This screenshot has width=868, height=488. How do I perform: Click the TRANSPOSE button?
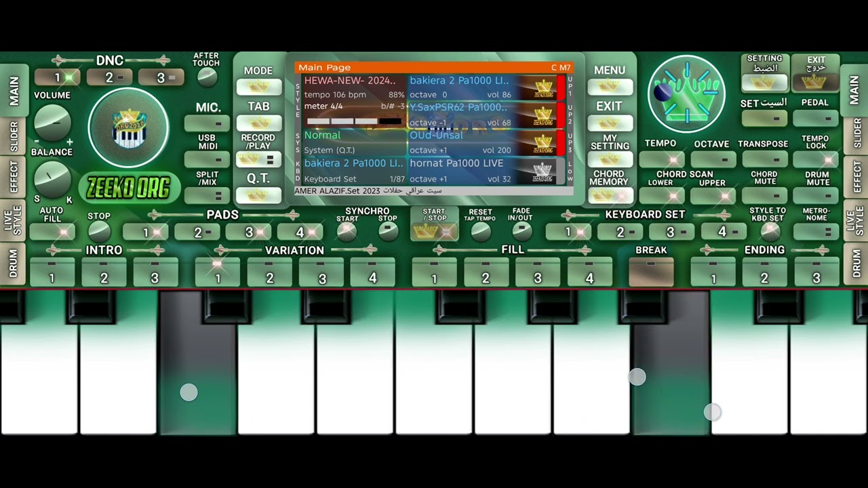(x=764, y=159)
